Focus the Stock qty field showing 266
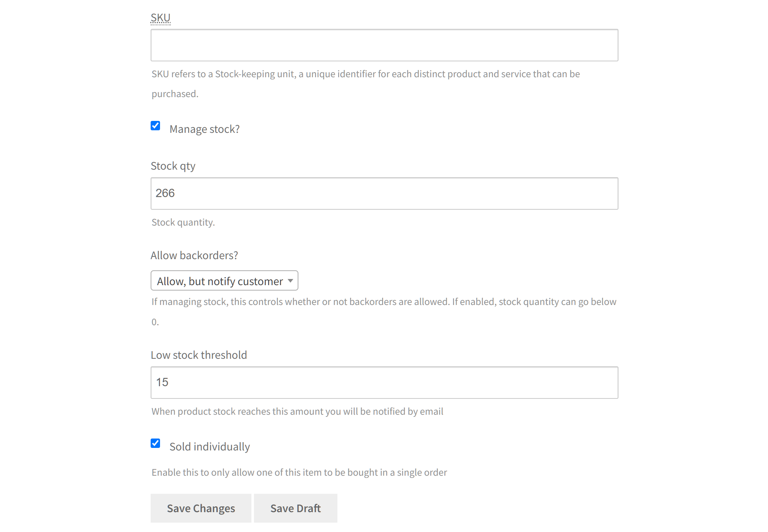768x532 pixels. [x=384, y=193]
